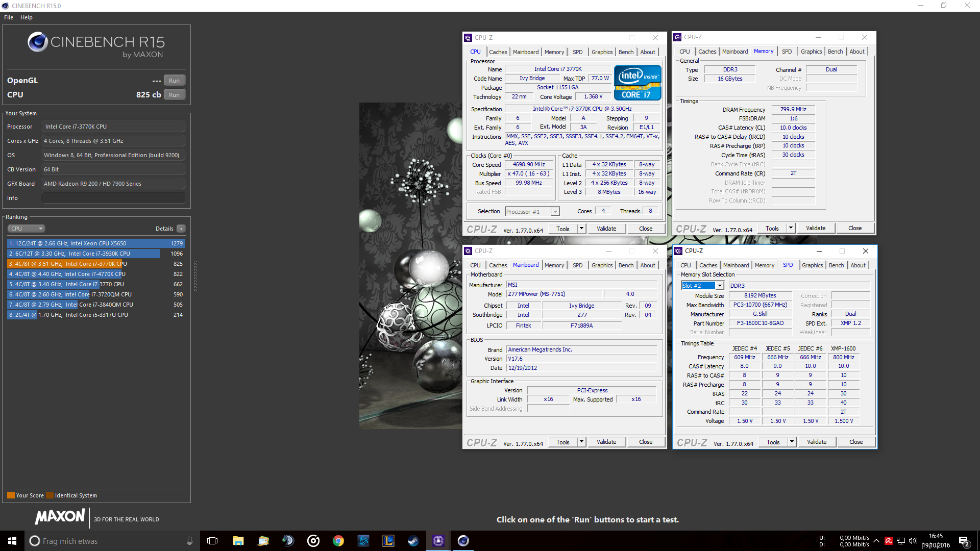
Task: Open Steam from the taskbar
Action: pyautogui.click(x=413, y=541)
